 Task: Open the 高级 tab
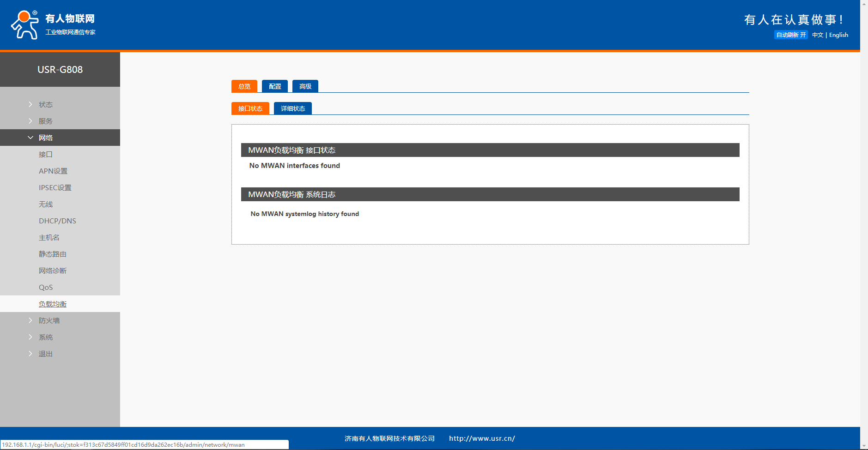[305, 86]
